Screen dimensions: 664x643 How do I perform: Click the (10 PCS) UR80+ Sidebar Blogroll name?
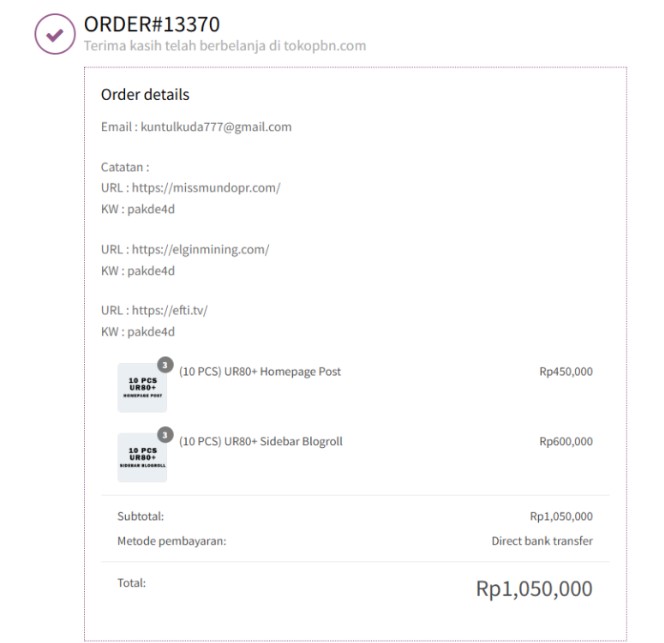click(261, 441)
